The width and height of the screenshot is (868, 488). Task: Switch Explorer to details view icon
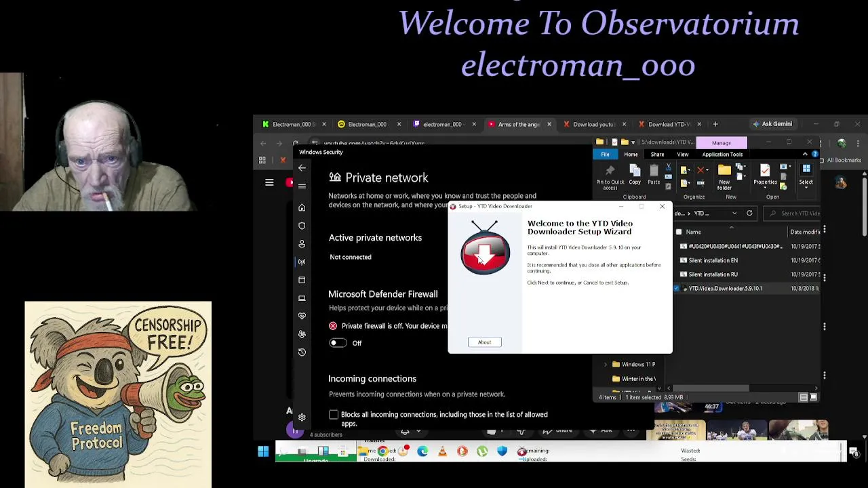pos(804,397)
